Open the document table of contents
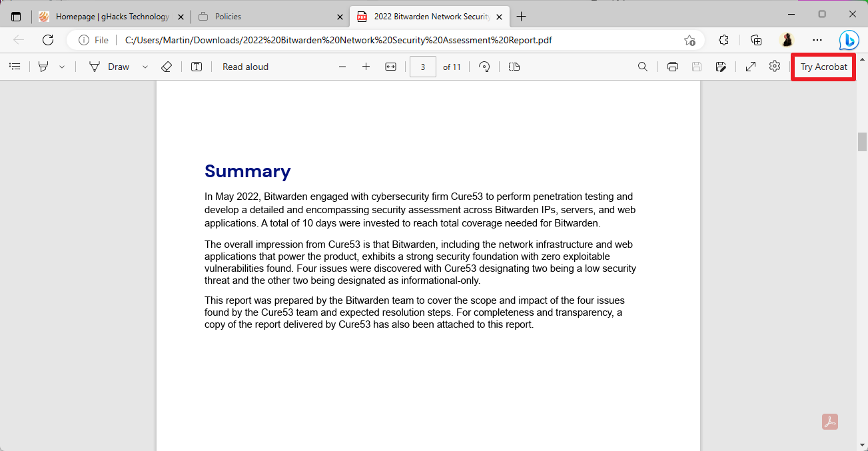The height and width of the screenshot is (451, 868). [x=15, y=66]
